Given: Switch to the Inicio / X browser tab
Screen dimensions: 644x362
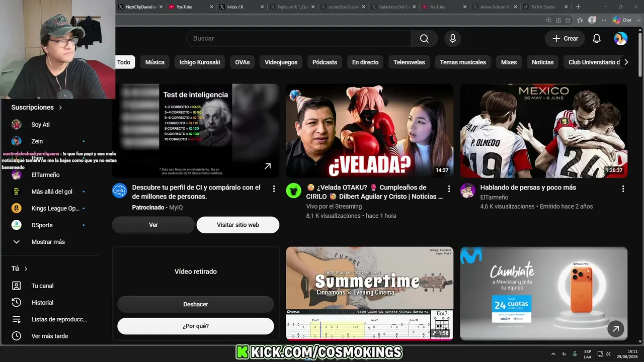Looking at the screenshot, I should tap(242, 7).
